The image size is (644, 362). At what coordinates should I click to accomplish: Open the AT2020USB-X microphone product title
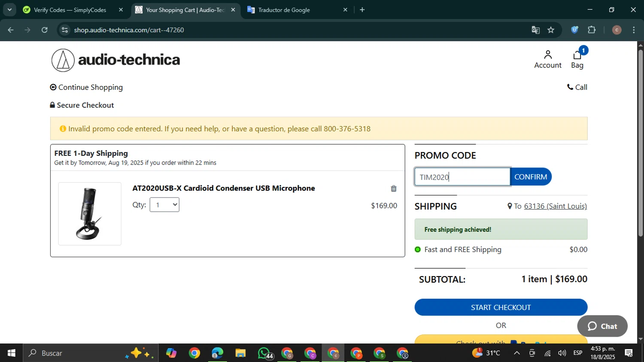click(224, 188)
